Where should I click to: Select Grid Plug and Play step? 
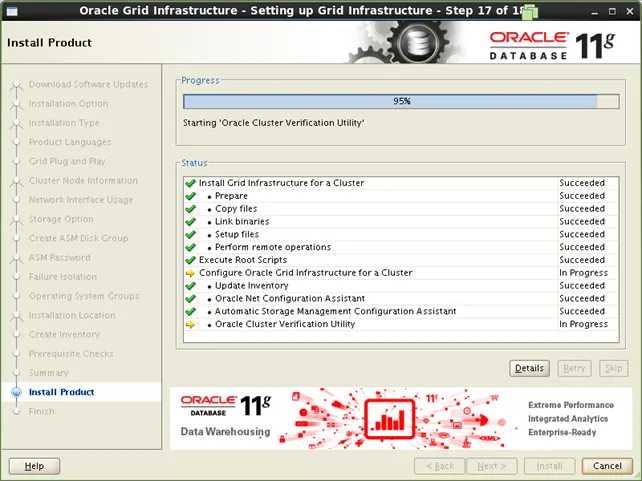point(67,161)
